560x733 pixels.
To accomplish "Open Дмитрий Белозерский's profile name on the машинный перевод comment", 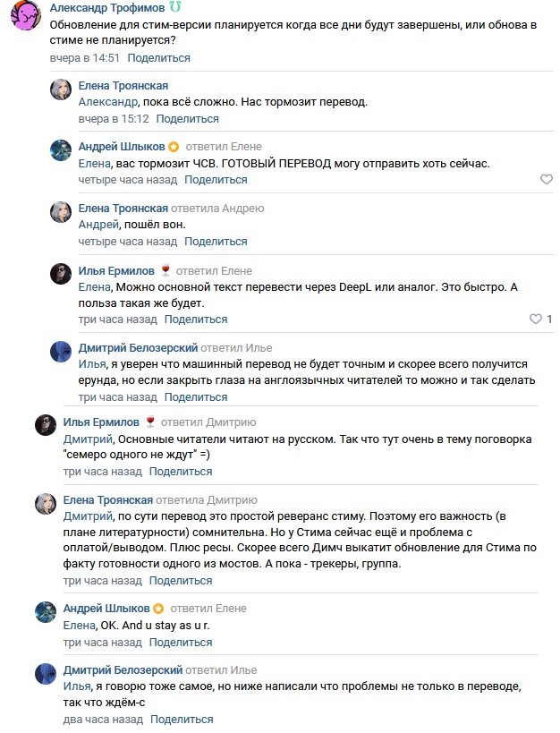I will tap(138, 348).
